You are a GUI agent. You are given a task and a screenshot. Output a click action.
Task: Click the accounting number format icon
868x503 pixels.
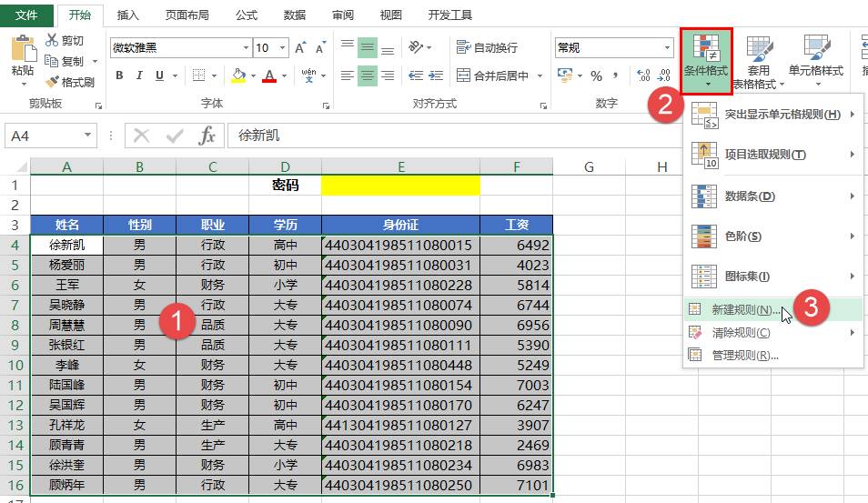click(x=565, y=75)
